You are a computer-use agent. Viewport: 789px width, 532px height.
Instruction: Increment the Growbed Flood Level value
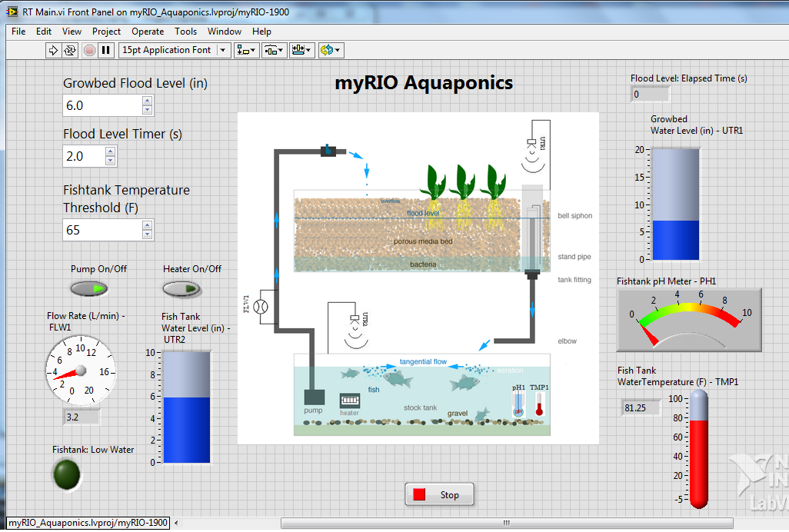tap(148, 101)
